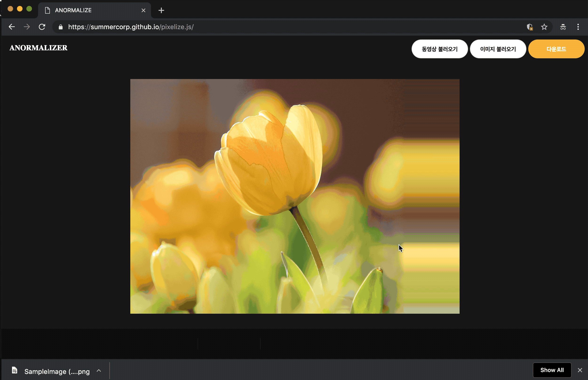Click the ANORMALIZER logo heading
Image resolution: width=588 pixels, height=380 pixels.
coord(38,48)
